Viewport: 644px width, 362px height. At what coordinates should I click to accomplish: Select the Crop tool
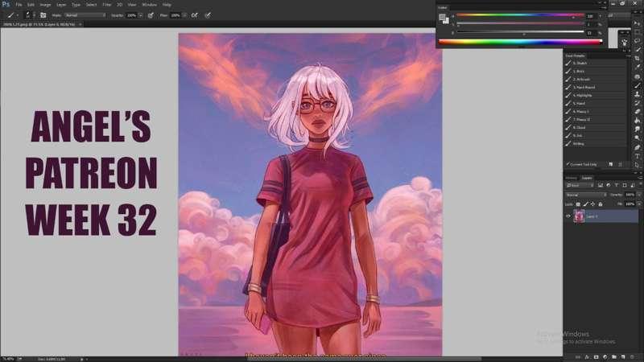point(638,58)
